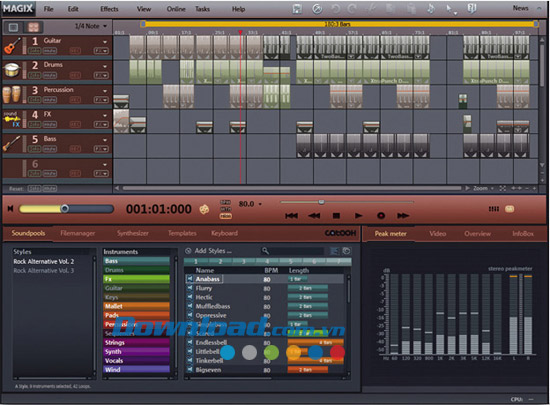Click the Drums track instrument icon

(12, 70)
